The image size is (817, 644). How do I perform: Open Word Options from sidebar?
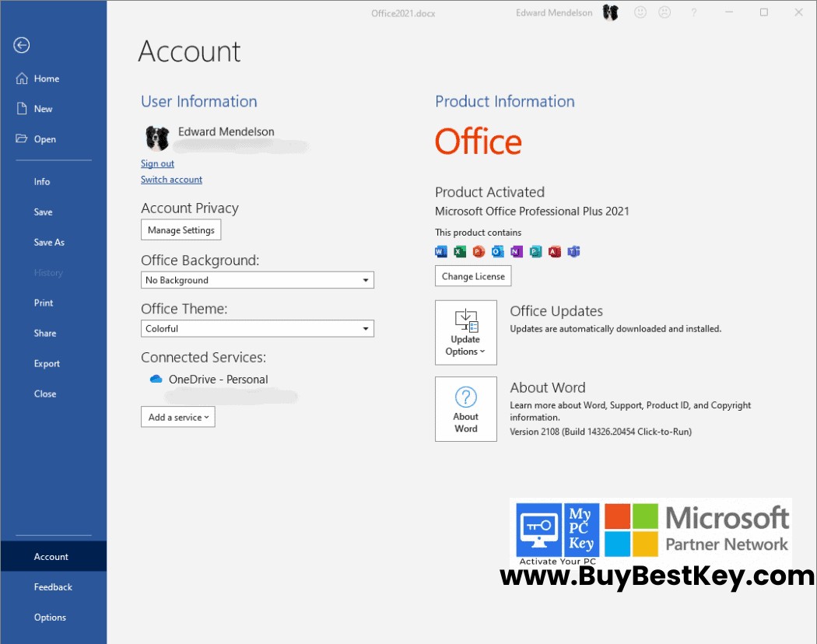coord(50,618)
